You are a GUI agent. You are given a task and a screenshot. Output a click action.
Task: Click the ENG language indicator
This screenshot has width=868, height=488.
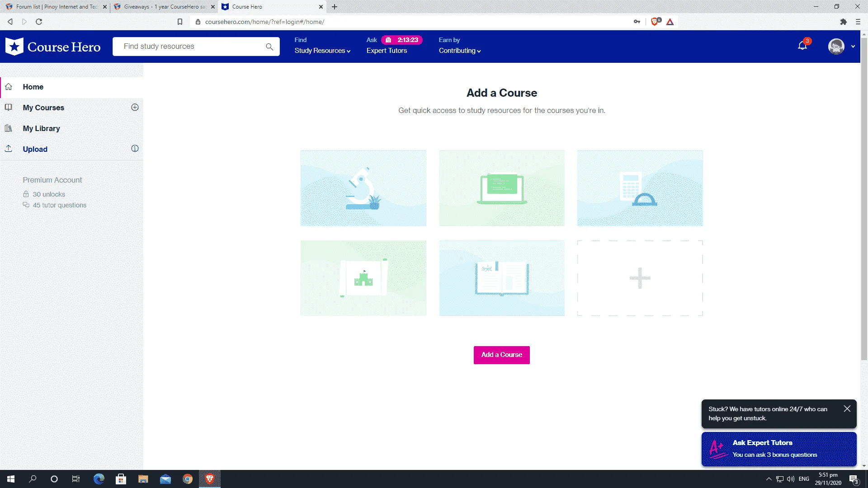point(804,479)
